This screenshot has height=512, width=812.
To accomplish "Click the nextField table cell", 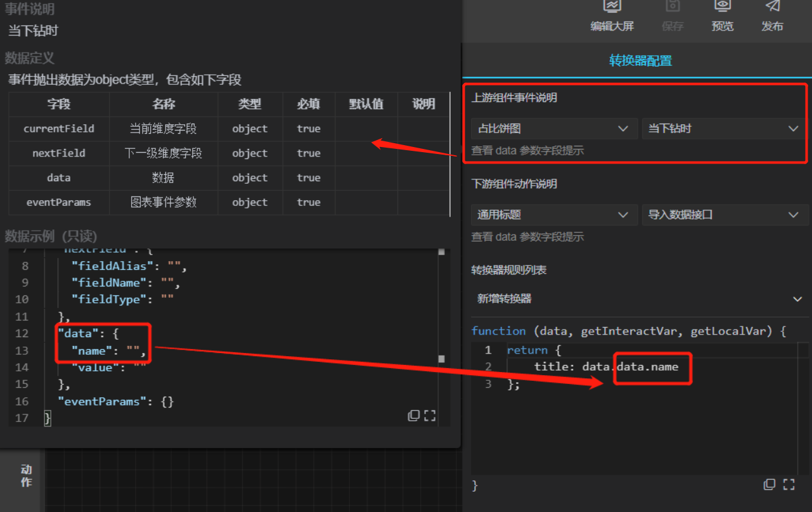I will [x=59, y=153].
